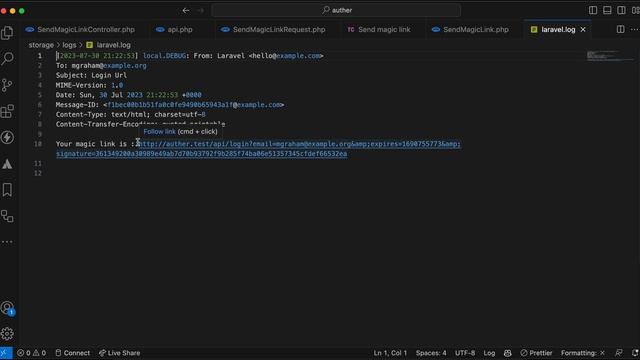This screenshot has width=640, height=360.
Task: Click the minimap code preview
Action: [x=610, y=56]
